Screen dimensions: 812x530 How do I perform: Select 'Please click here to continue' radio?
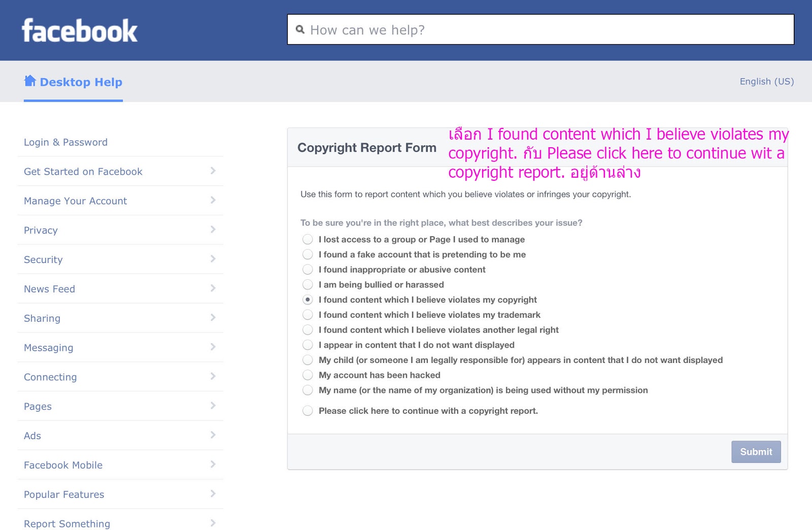(308, 411)
